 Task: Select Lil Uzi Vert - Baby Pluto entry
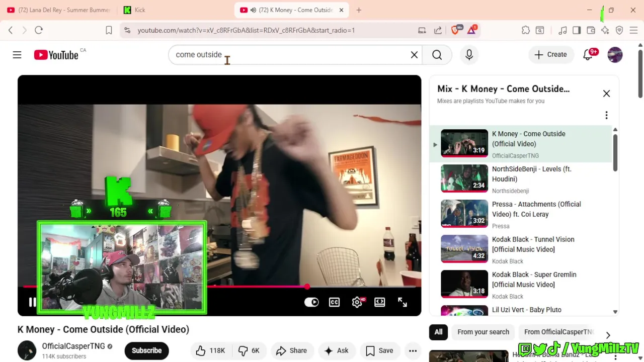[521, 310]
